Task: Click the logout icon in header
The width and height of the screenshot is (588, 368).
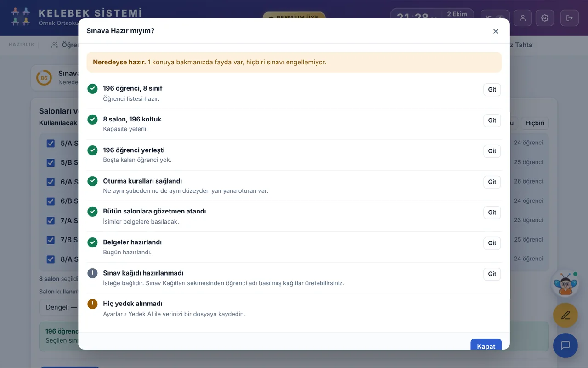Action: point(570,18)
